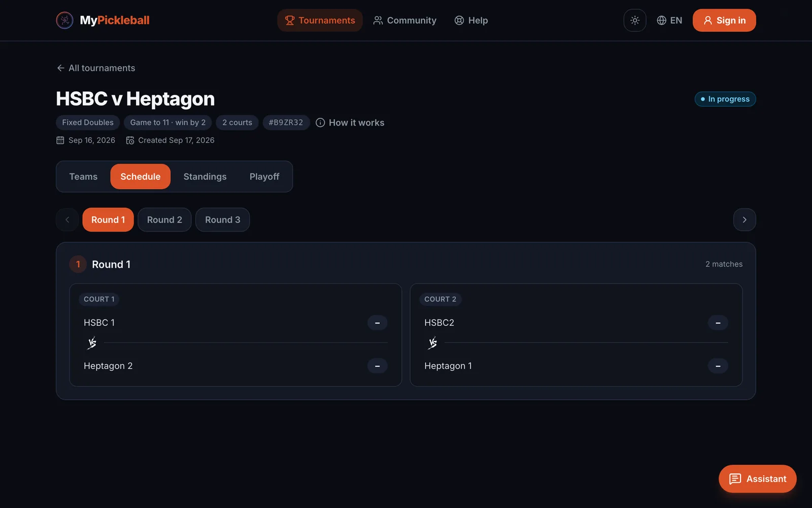Image resolution: width=812 pixels, height=508 pixels.
Task: Click the COURT 2 label
Action: 440,299
